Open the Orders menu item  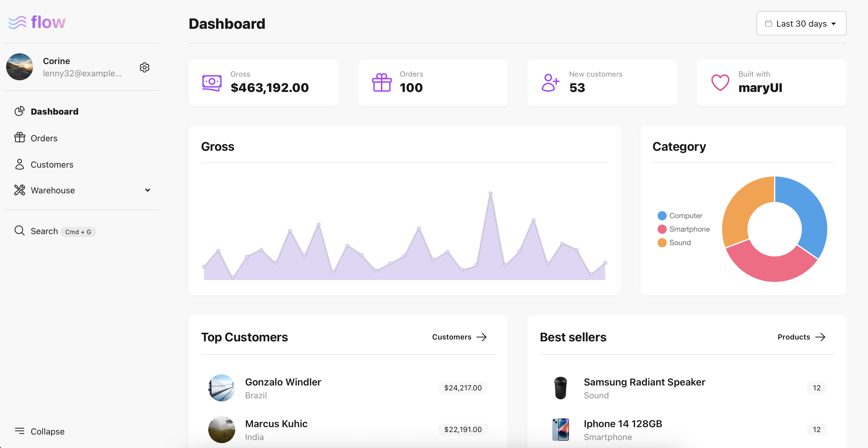point(44,138)
